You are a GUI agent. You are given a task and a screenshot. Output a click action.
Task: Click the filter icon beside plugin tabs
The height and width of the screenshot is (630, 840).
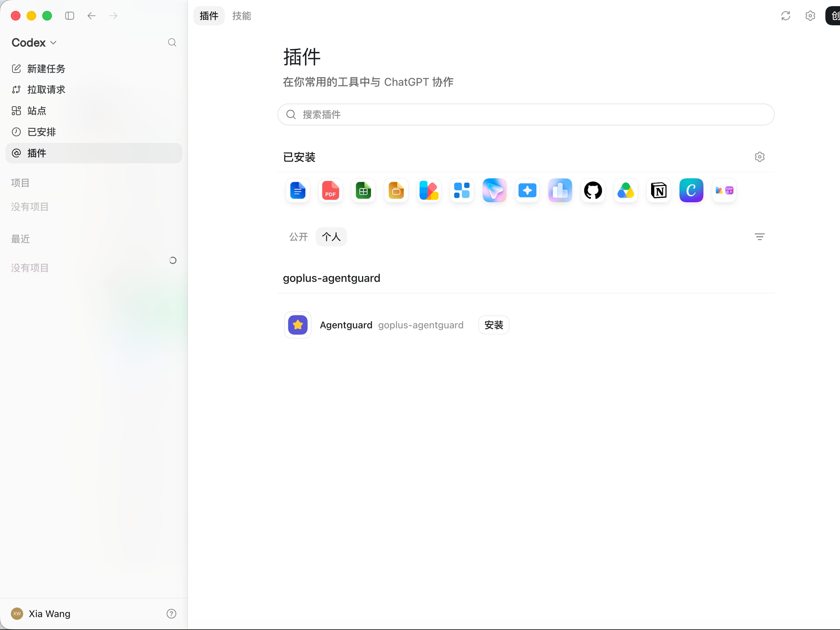pyautogui.click(x=760, y=237)
